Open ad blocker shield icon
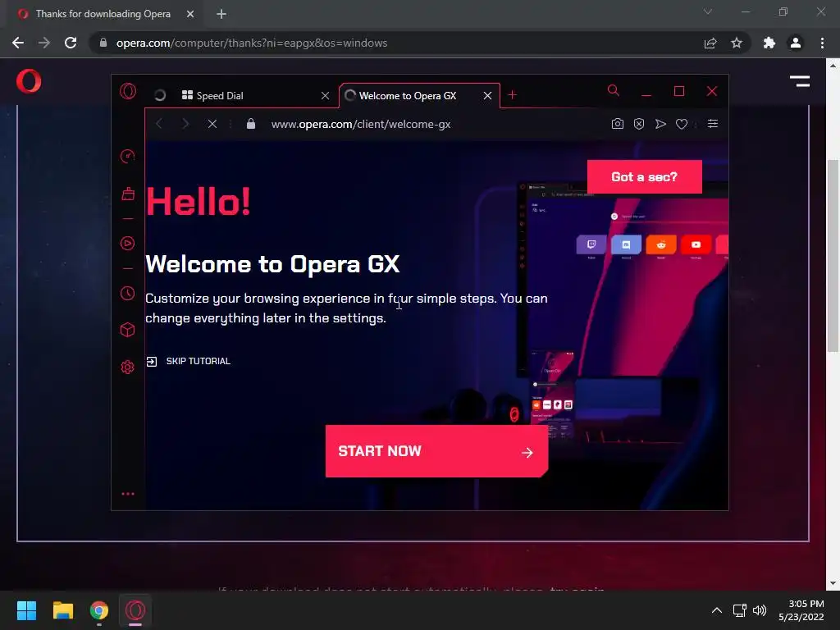 [x=639, y=125]
